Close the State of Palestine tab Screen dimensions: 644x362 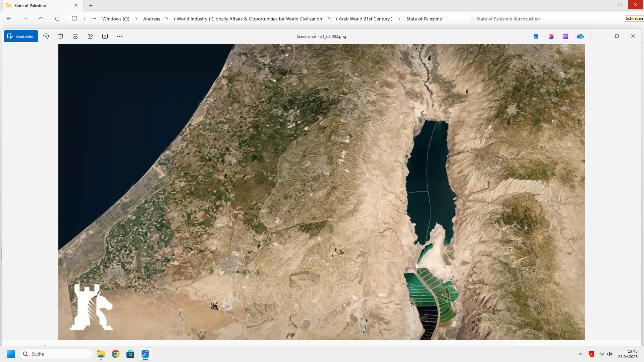pos(76,5)
